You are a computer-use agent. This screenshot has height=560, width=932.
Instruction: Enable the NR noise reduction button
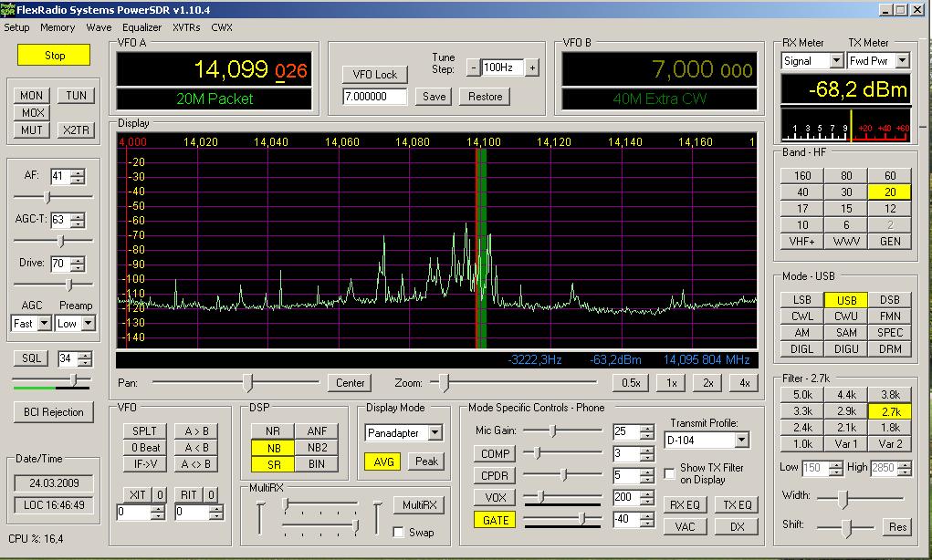click(273, 431)
